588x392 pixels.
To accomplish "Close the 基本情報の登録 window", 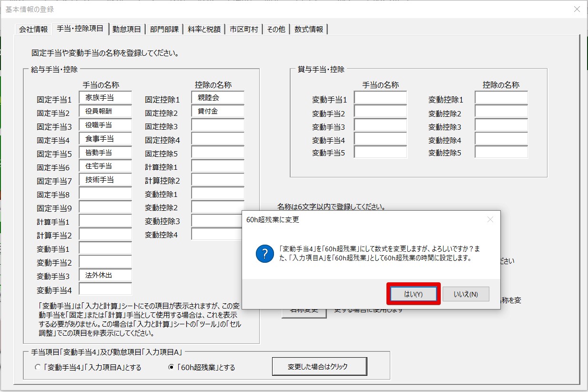I will (577, 9).
